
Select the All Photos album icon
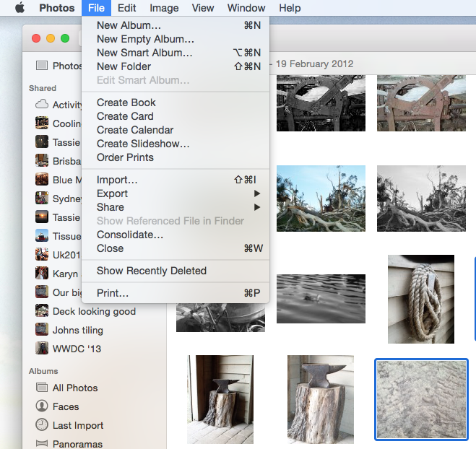(x=42, y=388)
